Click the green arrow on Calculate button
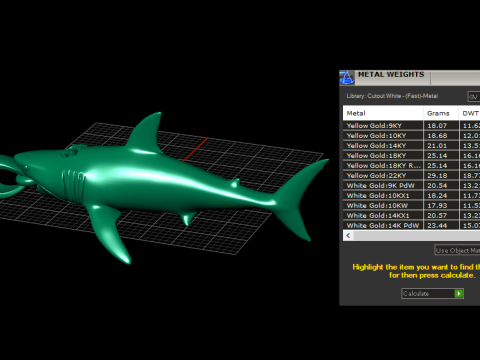This screenshot has height=360, width=480. click(459, 294)
